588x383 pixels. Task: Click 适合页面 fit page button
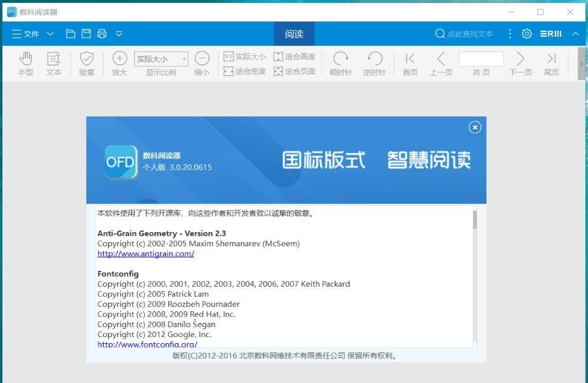[295, 71]
